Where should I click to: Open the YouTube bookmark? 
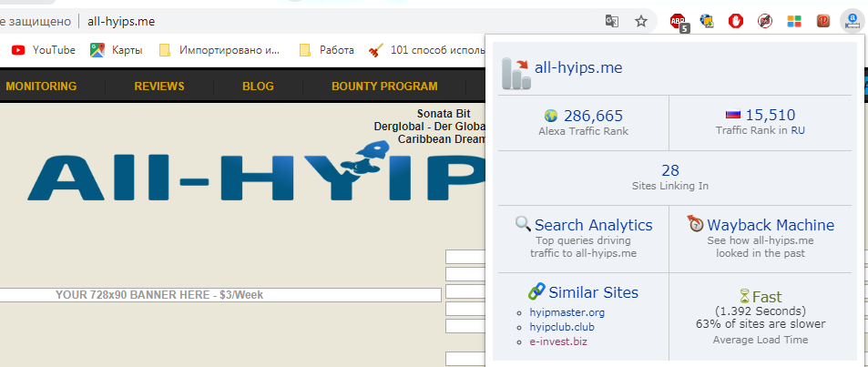(x=44, y=50)
